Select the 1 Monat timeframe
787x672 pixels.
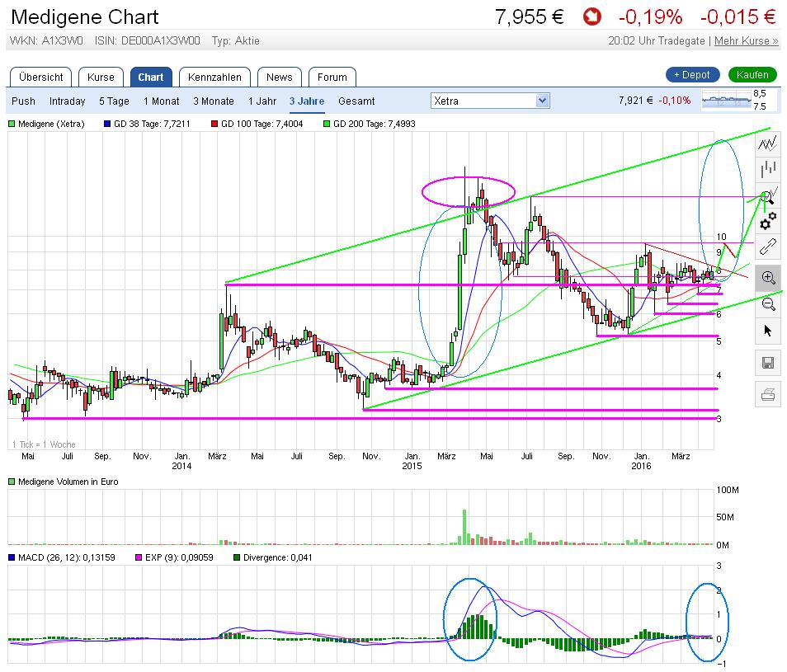click(x=161, y=101)
